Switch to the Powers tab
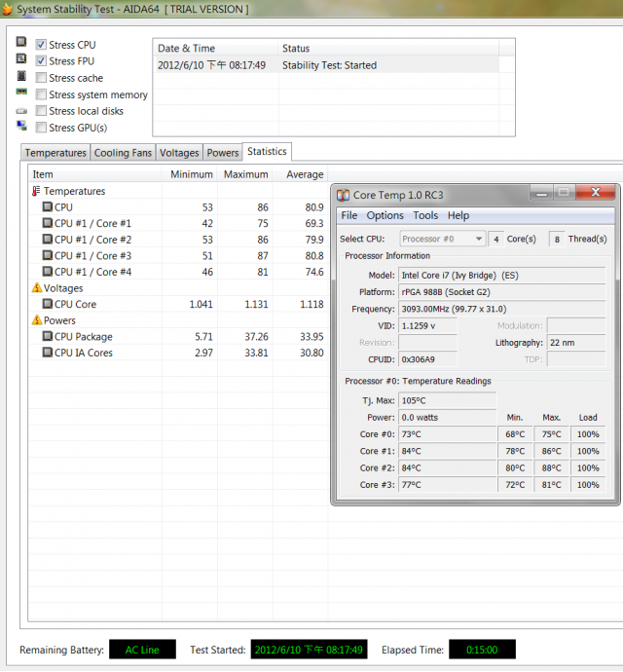This screenshot has height=672, width=623. (222, 153)
